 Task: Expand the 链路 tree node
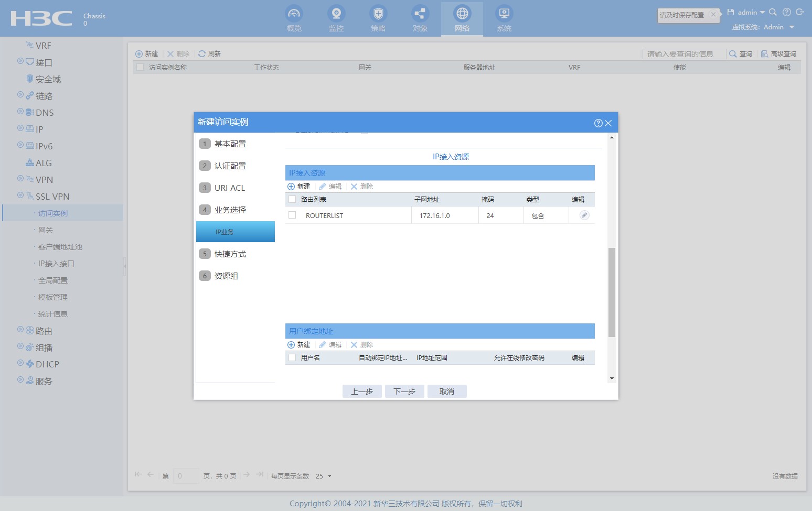click(x=20, y=95)
